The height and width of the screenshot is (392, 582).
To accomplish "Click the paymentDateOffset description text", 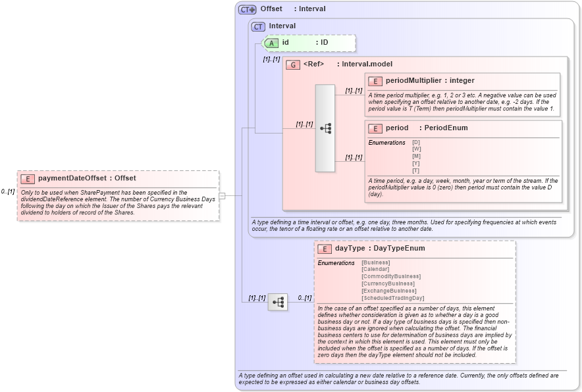I will tap(118, 203).
